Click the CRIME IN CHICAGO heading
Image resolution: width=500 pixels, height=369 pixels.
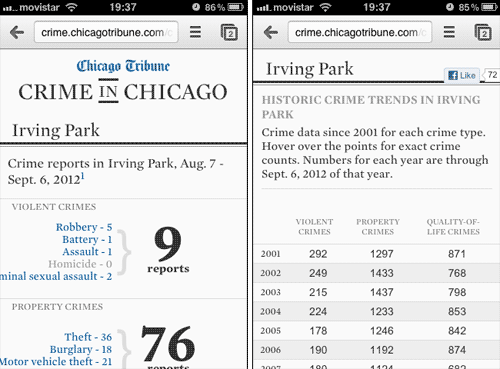123,91
